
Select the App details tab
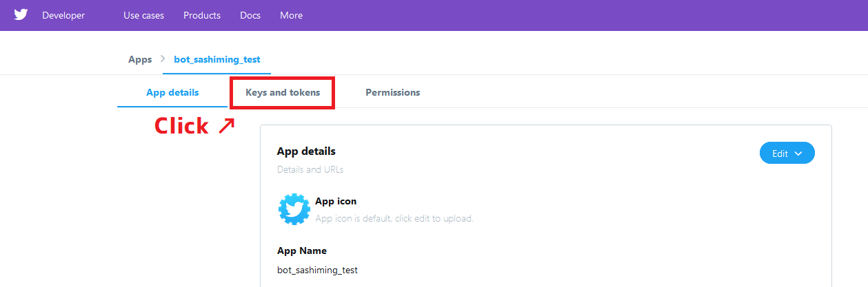(172, 92)
